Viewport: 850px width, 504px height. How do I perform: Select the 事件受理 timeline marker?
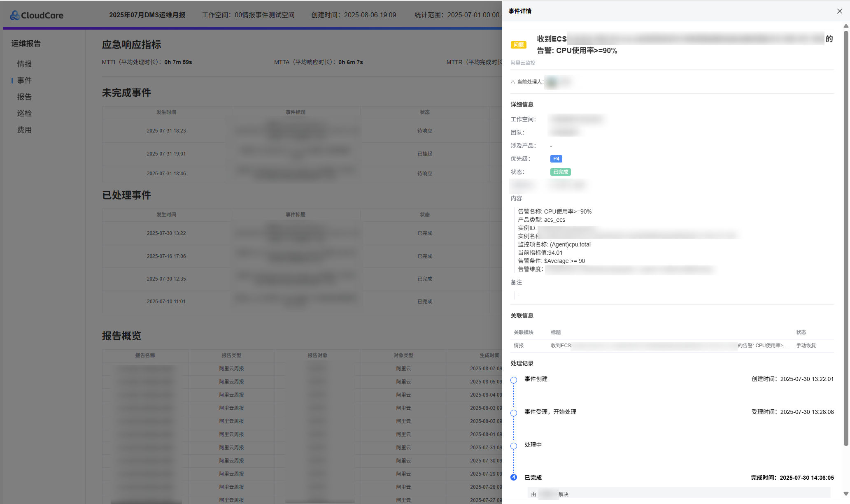(514, 413)
